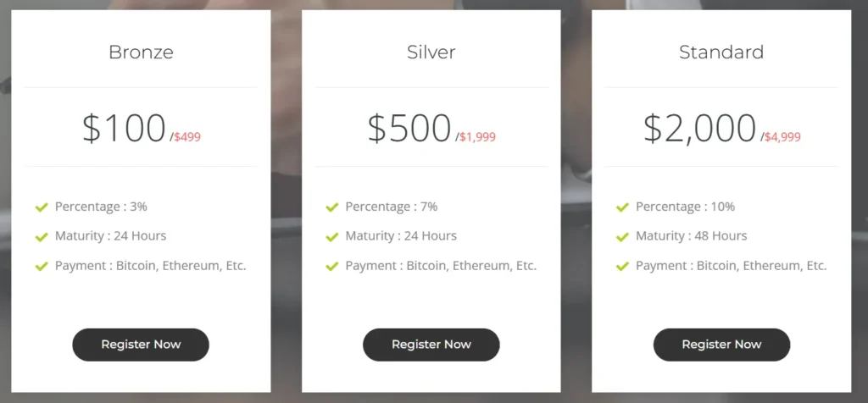868x403 pixels.
Task: Click the red $1,999 maximum amount
Action: point(477,137)
